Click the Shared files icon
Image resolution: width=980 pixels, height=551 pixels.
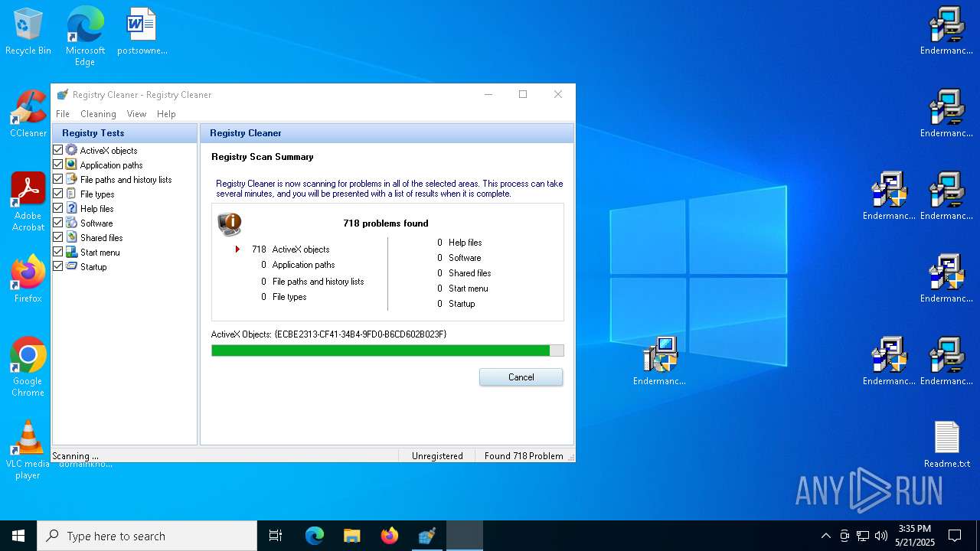point(71,237)
